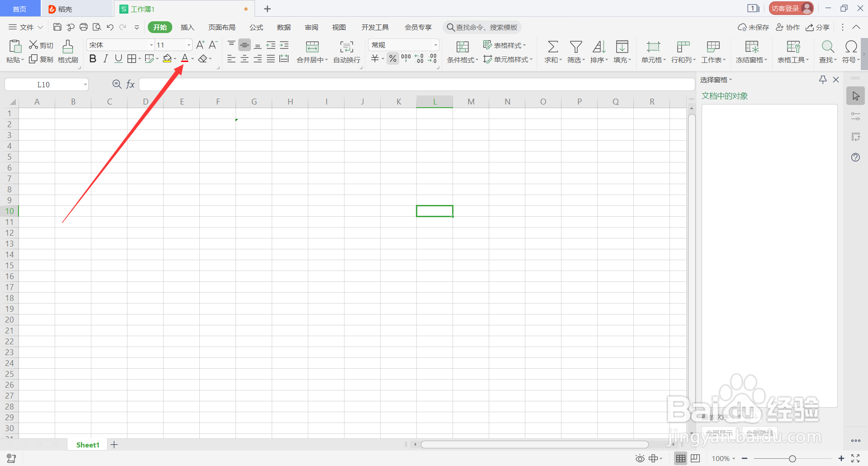Expand the fill color dropdown arrow

pyautogui.click(x=175, y=59)
